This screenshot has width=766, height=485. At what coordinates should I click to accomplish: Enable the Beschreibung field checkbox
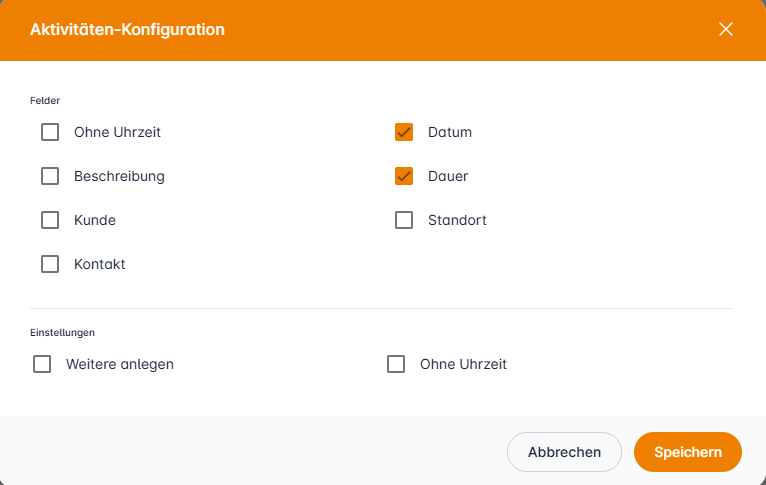click(x=50, y=176)
